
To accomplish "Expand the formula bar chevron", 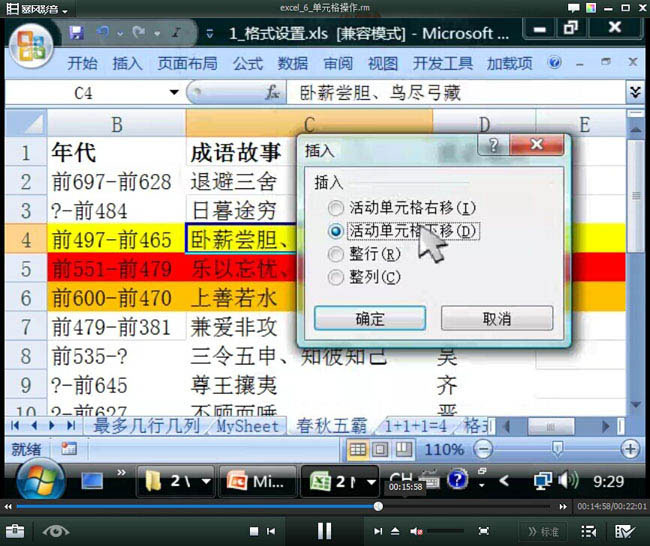I will click(635, 92).
